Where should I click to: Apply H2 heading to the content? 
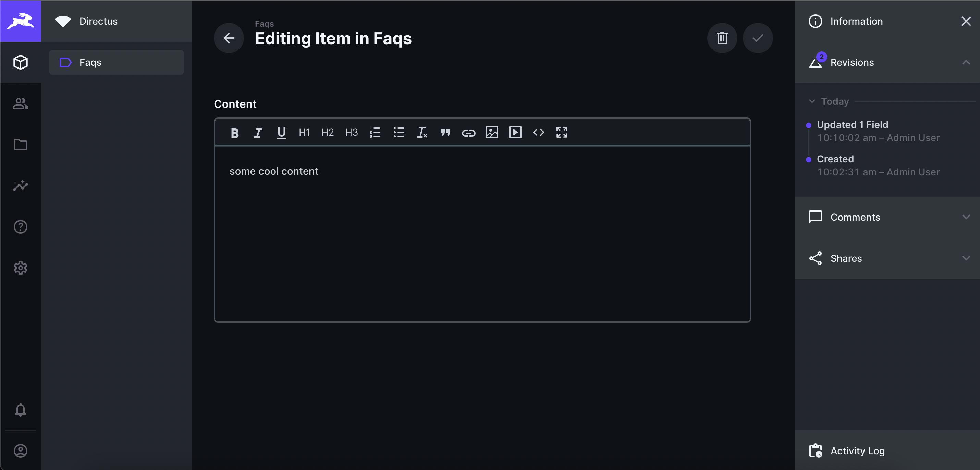pos(328,133)
